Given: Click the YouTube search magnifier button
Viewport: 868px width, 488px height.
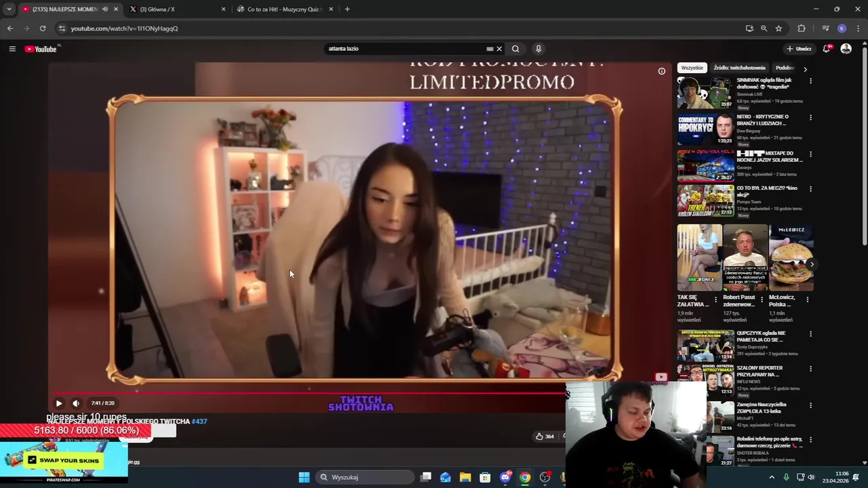Looking at the screenshot, I should 515,49.
